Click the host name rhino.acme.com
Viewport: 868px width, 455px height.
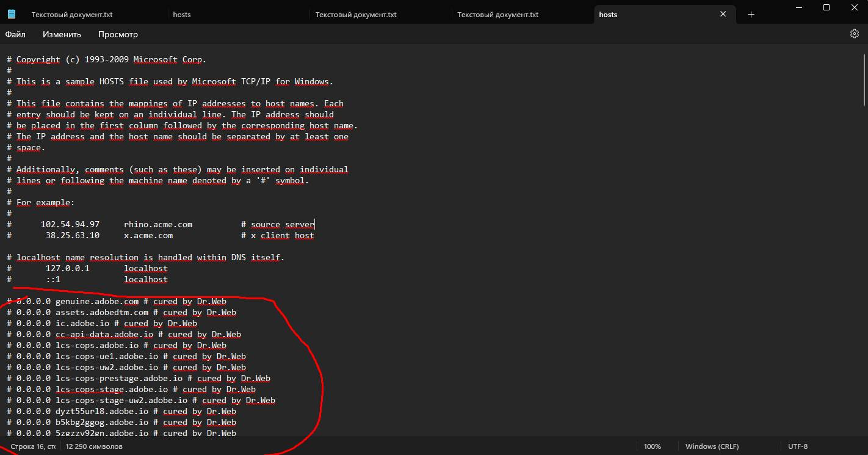click(158, 224)
